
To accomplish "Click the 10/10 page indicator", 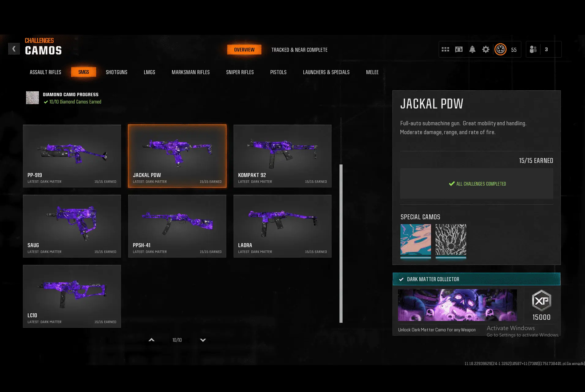I will click(x=177, y=340).
